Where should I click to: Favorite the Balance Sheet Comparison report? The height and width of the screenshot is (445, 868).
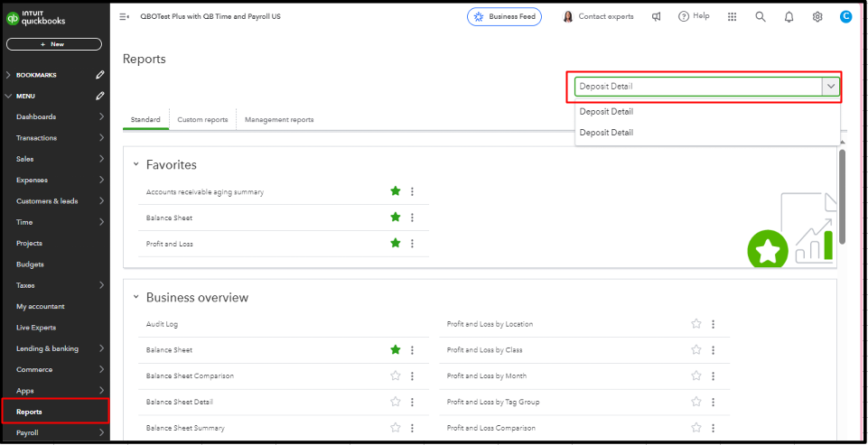click(395, 375)
